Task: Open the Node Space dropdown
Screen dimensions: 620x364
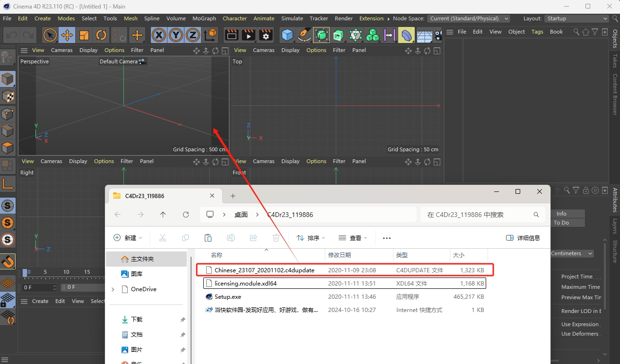Action: click(469, 18)
